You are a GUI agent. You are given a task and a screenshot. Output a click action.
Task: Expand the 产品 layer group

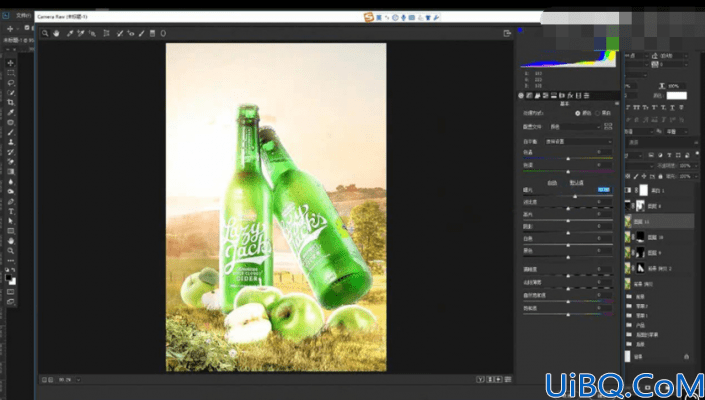(628, 325)
